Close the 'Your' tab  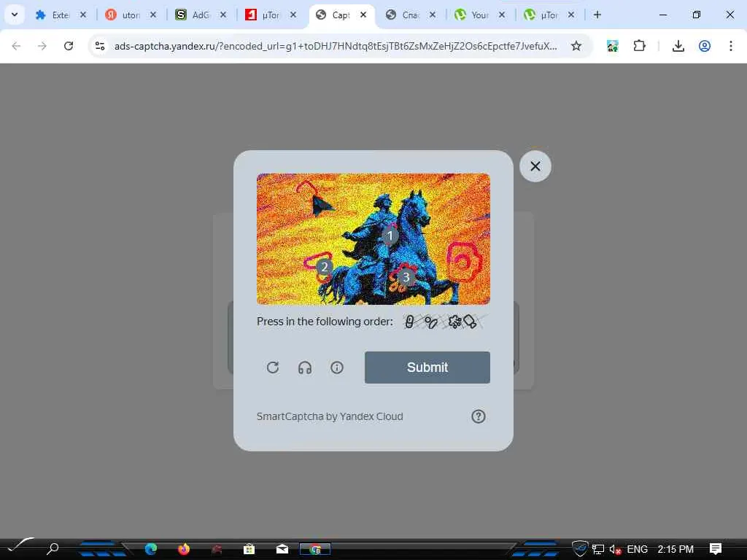(x=502, y=15)
